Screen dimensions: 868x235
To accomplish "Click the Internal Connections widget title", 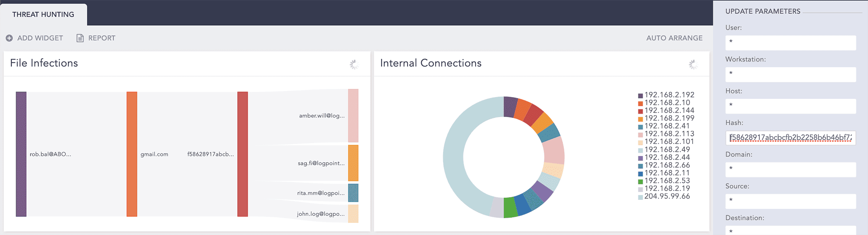I will pyautogui.click(x=431, y=63).
